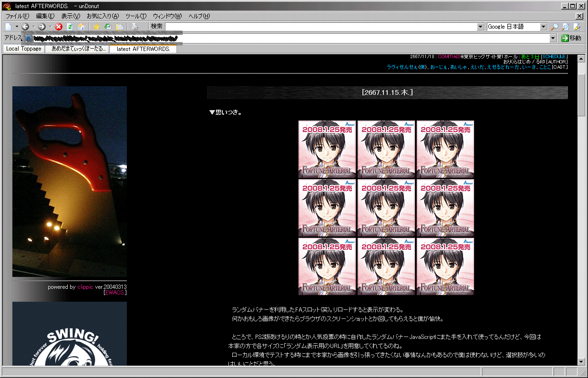Click the page scrollbar up arrow
This screenshot has width=588, height=378.
581,59
